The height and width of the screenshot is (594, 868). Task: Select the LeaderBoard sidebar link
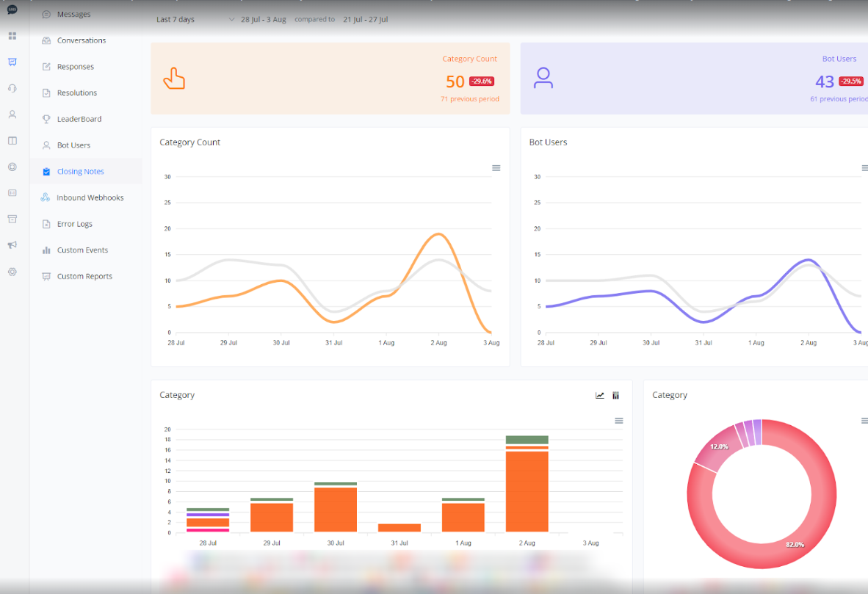79,119
